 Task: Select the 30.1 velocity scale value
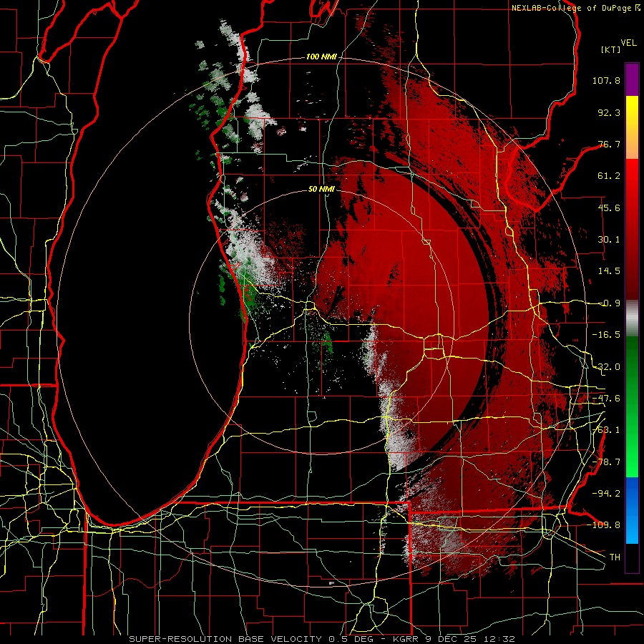tap(609, 240)
